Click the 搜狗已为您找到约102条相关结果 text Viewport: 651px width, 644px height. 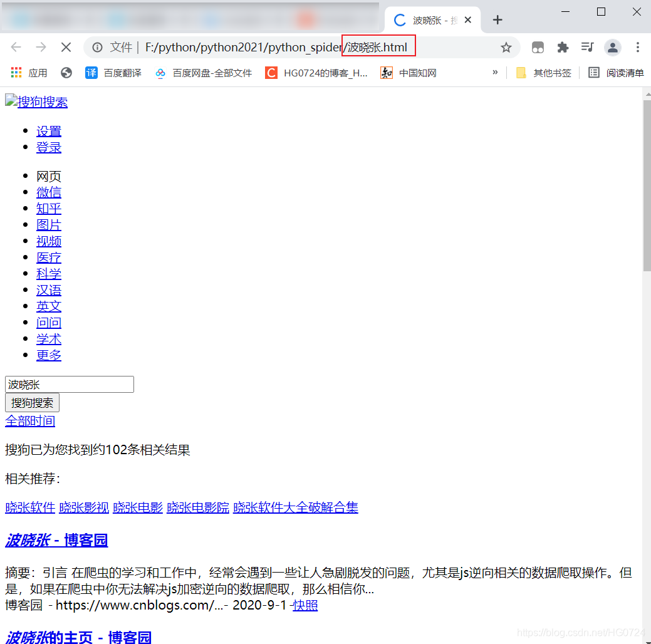pyautogui.click(x=98, y=450)
